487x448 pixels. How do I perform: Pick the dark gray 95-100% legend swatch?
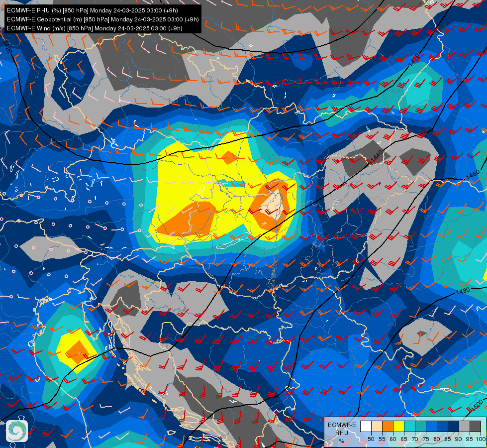coord(475,426)
